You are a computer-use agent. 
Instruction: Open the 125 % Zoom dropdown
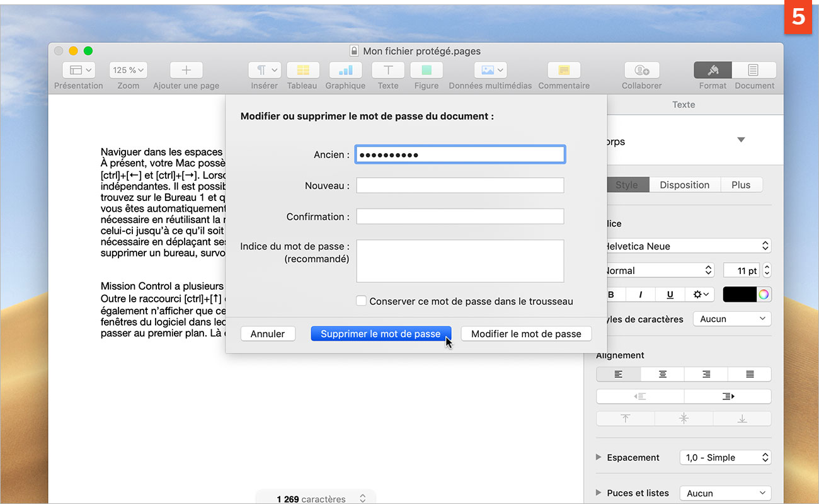(129, 70)
